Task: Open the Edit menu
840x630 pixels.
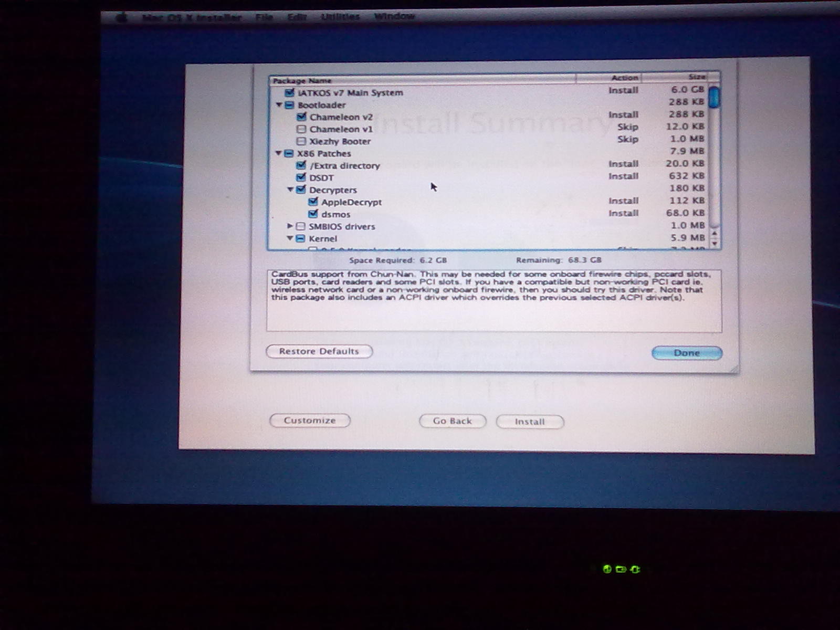Action: [297, 17]
